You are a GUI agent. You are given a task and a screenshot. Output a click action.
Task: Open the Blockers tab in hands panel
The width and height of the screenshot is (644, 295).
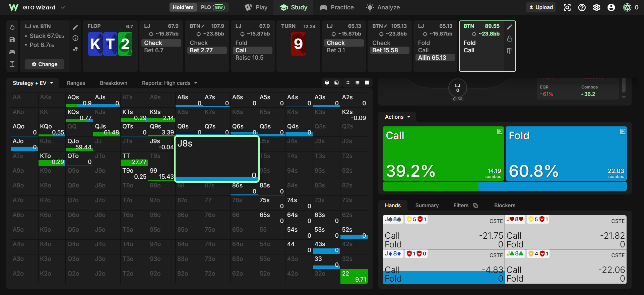505,205
